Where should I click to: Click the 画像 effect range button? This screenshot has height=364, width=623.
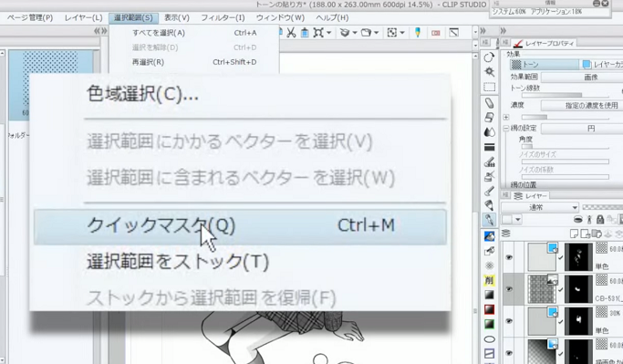tap(591, 78)
